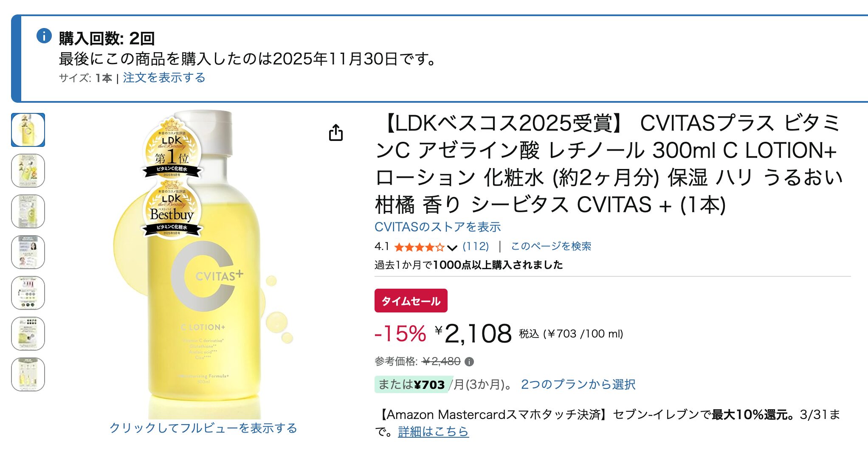
Task: Click info icon next to reference price ¥2,480
Action: 469,362
